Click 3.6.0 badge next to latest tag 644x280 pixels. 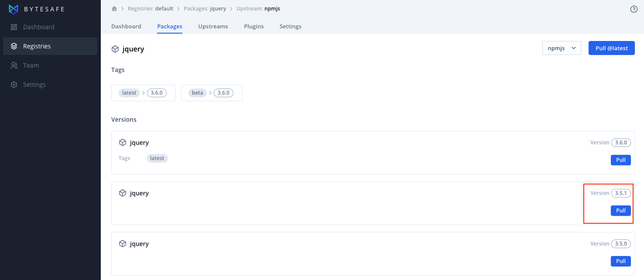pyautogui.click(x=157, y=93)
